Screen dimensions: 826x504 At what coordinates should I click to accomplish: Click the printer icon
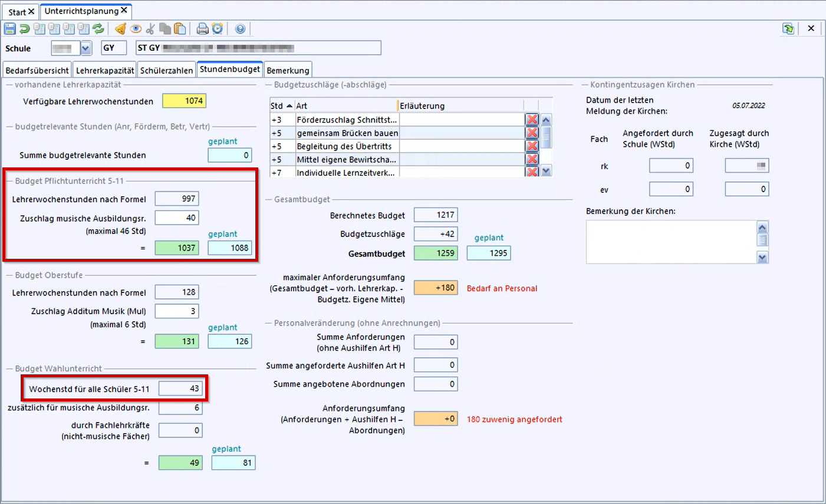pos(202,29)
